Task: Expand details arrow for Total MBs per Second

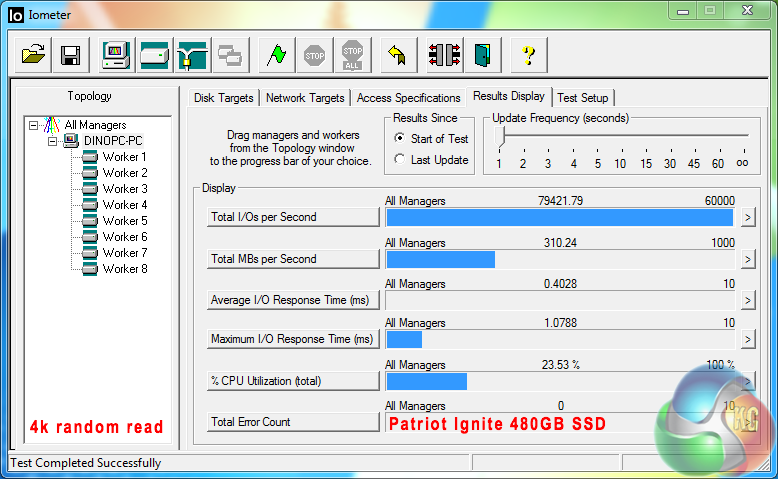Action: [748, 259]
